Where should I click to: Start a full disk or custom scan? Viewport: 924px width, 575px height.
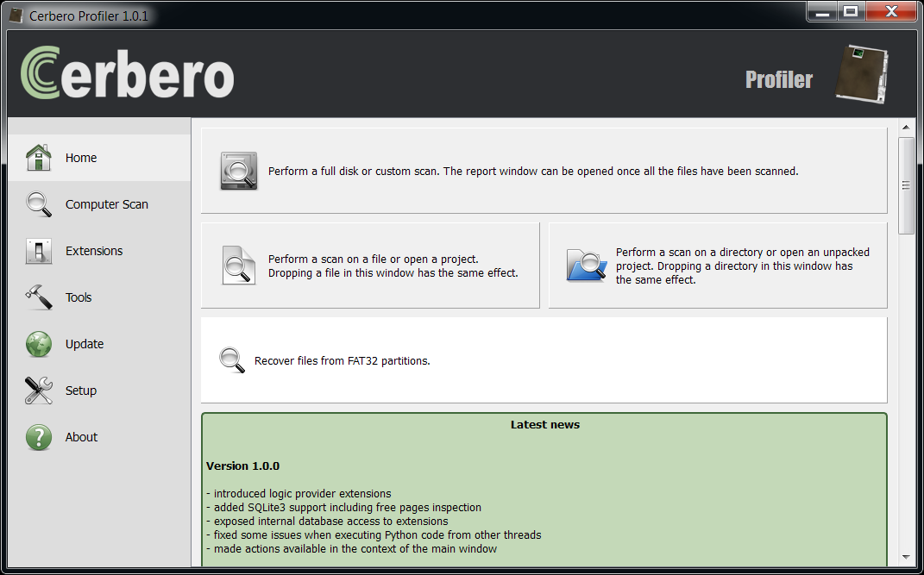544,171
